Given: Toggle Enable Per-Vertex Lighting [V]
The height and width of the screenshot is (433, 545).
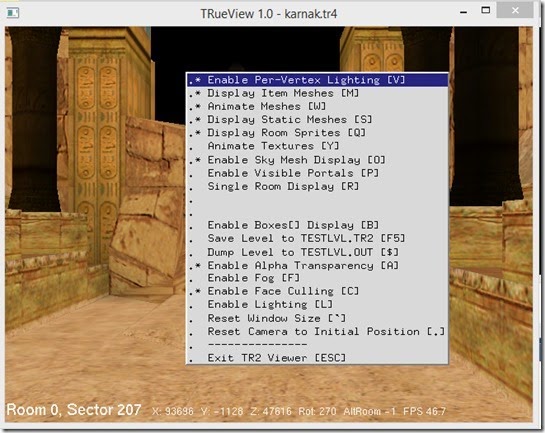Looking at the screenshot, I should [317, 80].
